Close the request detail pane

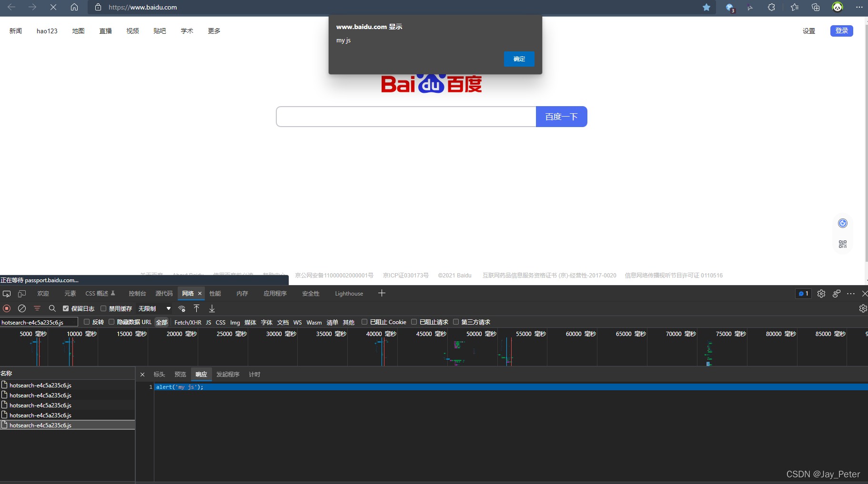pos(142,375)
